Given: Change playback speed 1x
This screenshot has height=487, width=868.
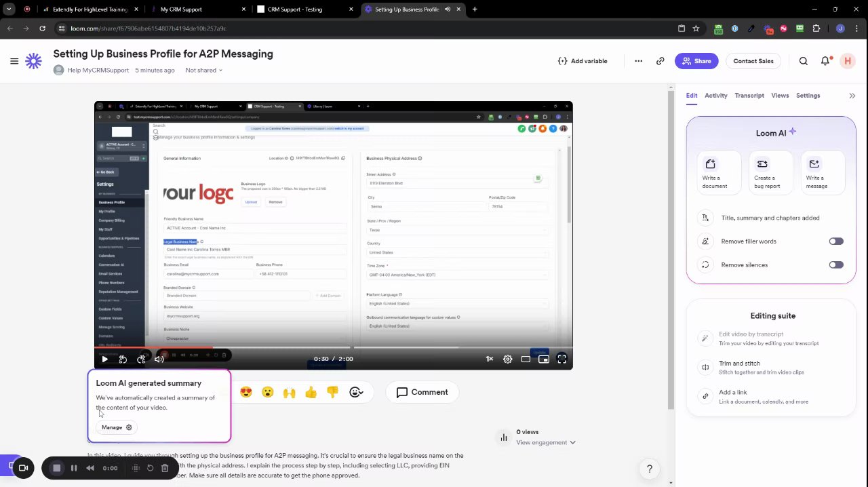Looking at the screenshot, I should (490, 359).
